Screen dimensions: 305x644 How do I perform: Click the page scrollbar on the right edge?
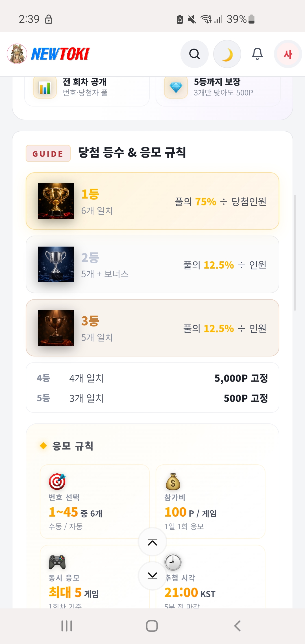tap(295, 253)
